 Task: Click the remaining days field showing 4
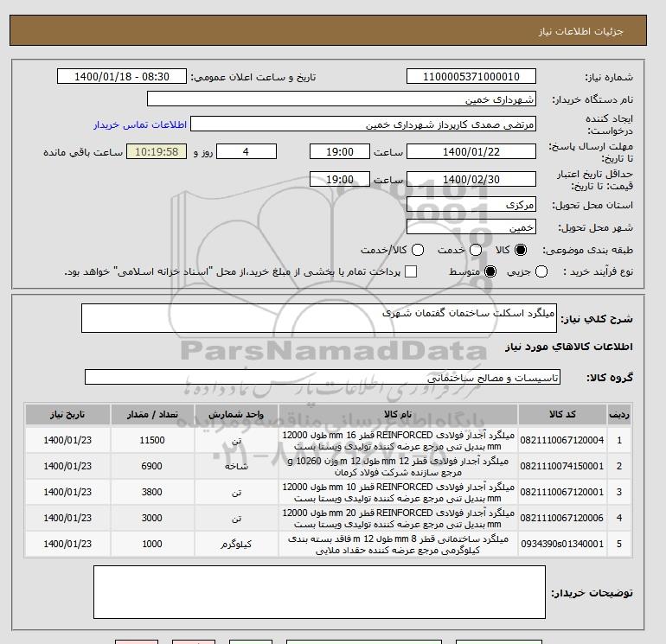click(247, 151)
